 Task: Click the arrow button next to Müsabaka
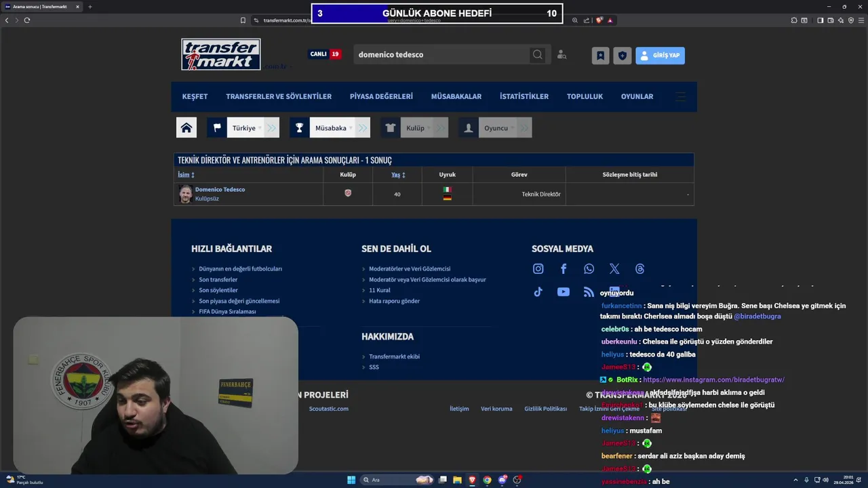click(363, 127)
